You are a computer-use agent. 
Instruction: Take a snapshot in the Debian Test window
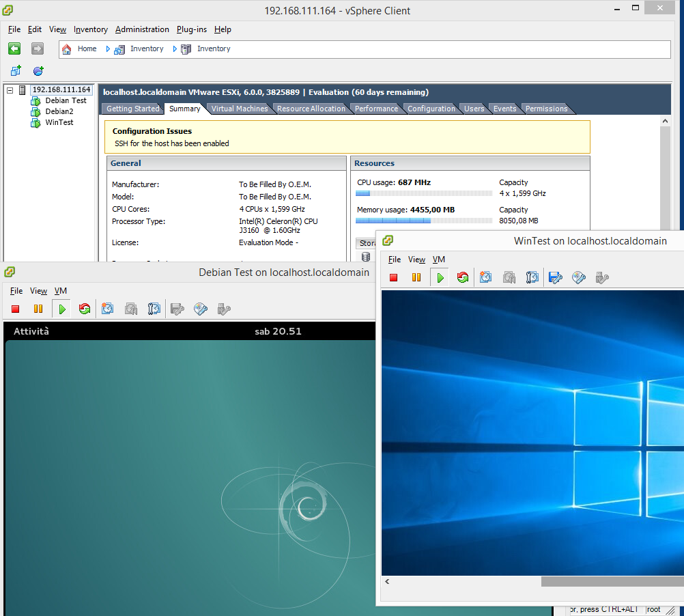click(x=108, y=309)
